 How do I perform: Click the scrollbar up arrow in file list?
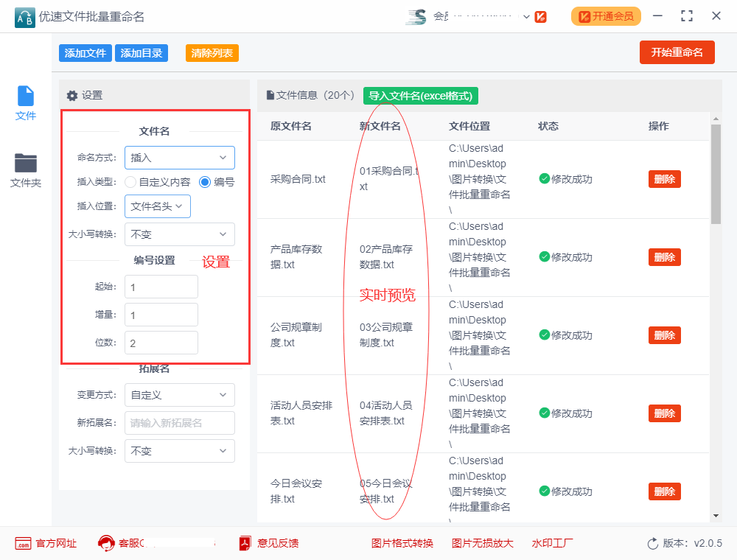pos(716,119)
